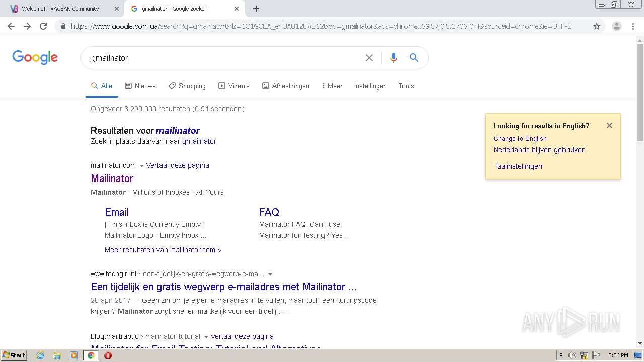Open the FAQ sitelink
Screen dimensions: 644x362
coord(269,212)
